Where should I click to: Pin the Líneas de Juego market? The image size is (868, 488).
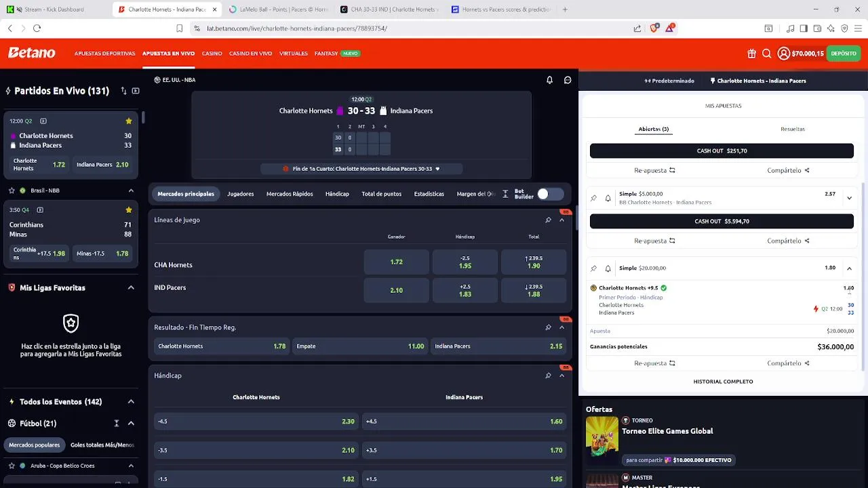(548, 220)
